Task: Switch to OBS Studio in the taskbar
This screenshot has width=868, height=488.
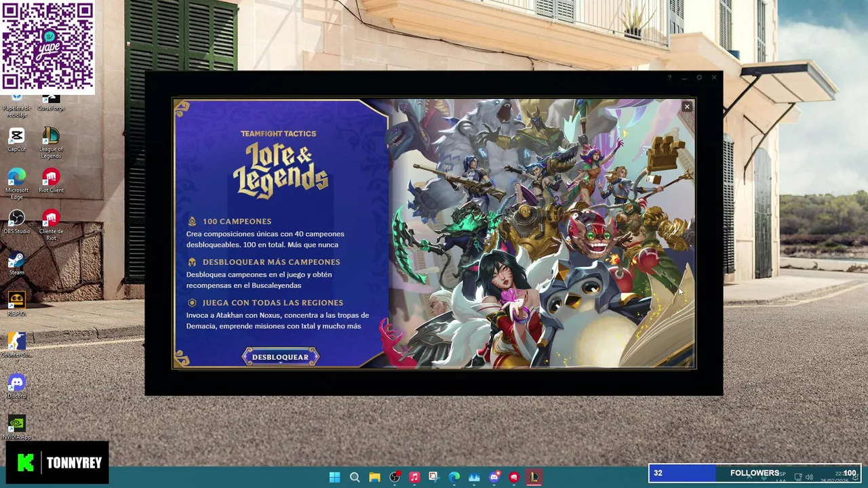Action: 395,477
